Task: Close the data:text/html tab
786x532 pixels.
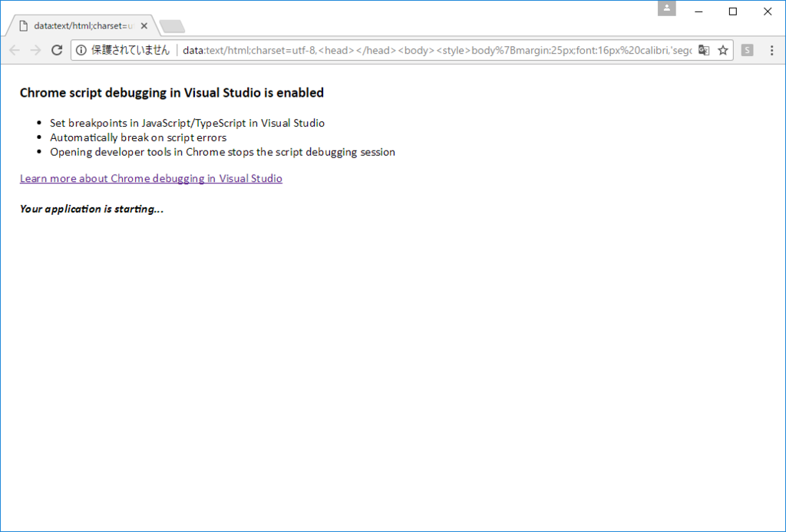Action: (x=144, y=25)
